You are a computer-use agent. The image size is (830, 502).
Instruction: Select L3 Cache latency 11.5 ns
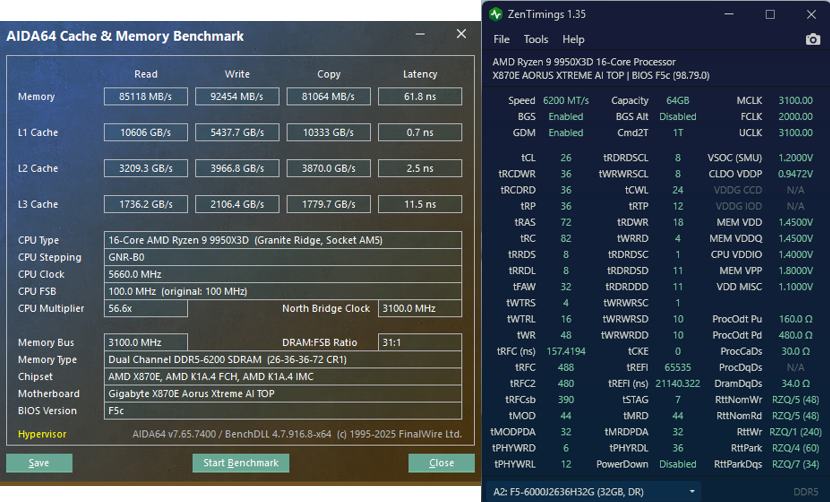(420, 204)
